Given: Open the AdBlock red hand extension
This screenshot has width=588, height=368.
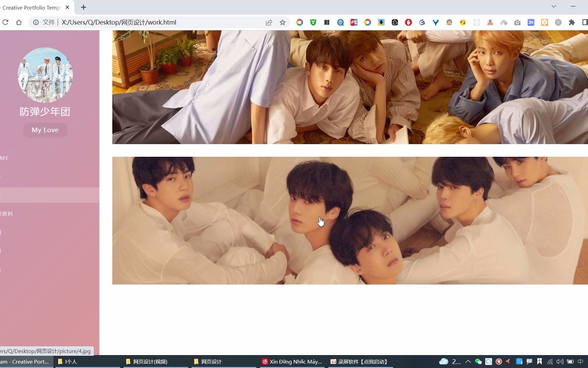Looking at the screenshot, I should (x=408, y=22).
